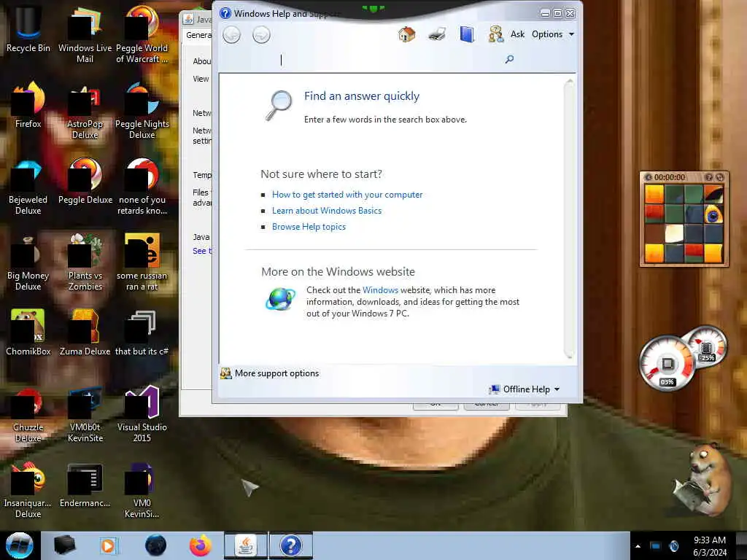Viewport: 747px width, 560px height.
Task: Open Windows Media Player from taskbar
Action: pyautogui.click(x=108, y=545)
